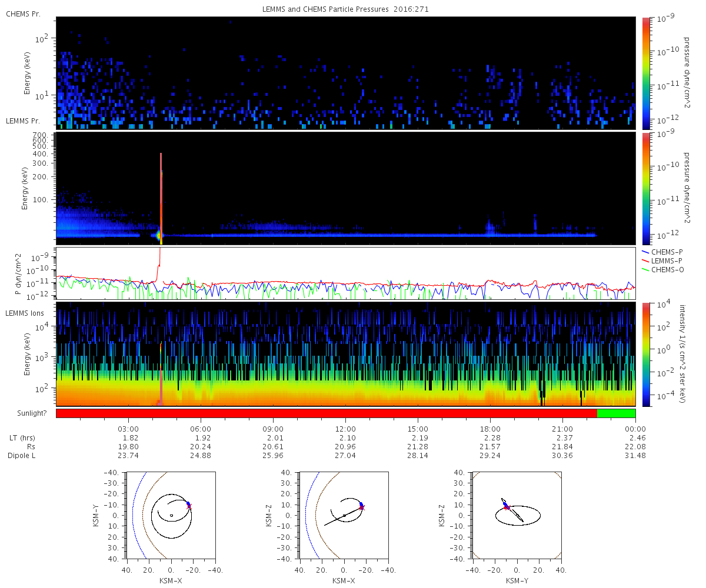Click the red pressure spike in LEMMS panel

click(x=161, y=199)
